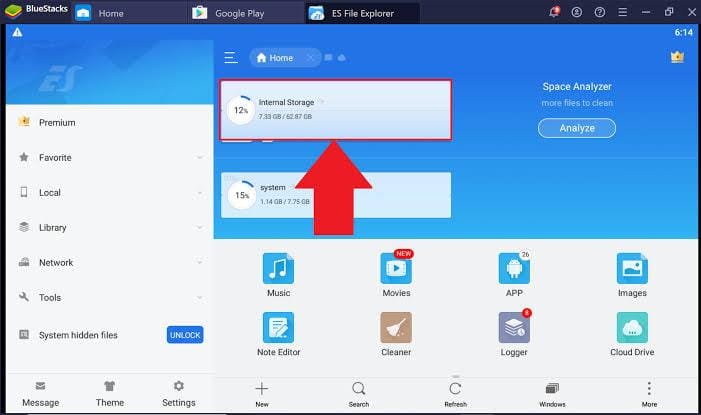701x415 pixels.
Task: Open ES File Explorer Settings
Action: [x=179, y=394]
